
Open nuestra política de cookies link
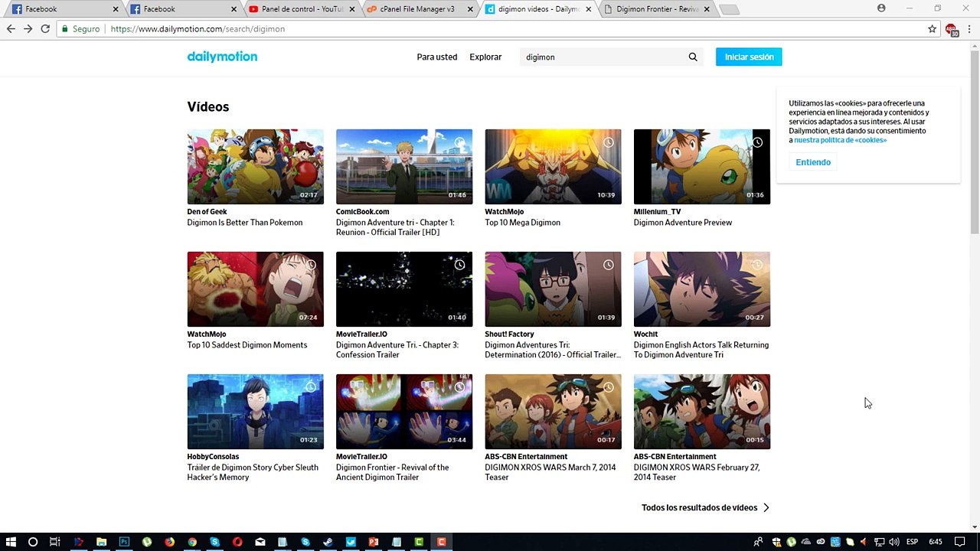840,140
